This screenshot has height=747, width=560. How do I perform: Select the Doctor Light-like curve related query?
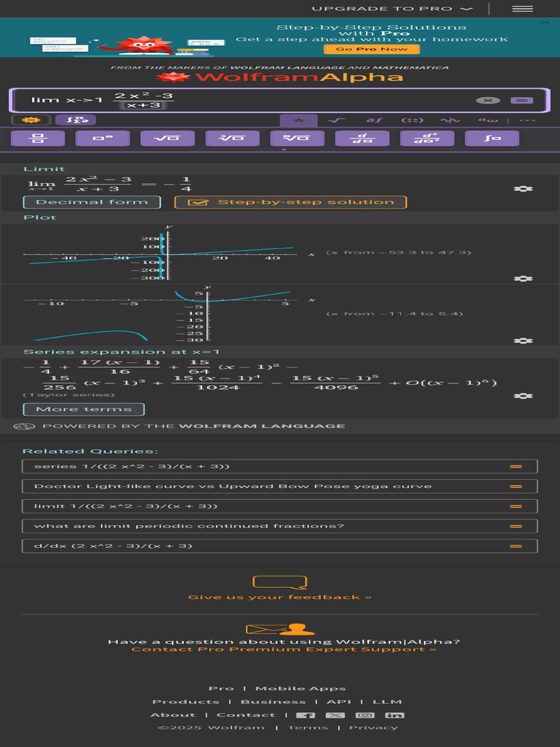(x=279, y=487)
